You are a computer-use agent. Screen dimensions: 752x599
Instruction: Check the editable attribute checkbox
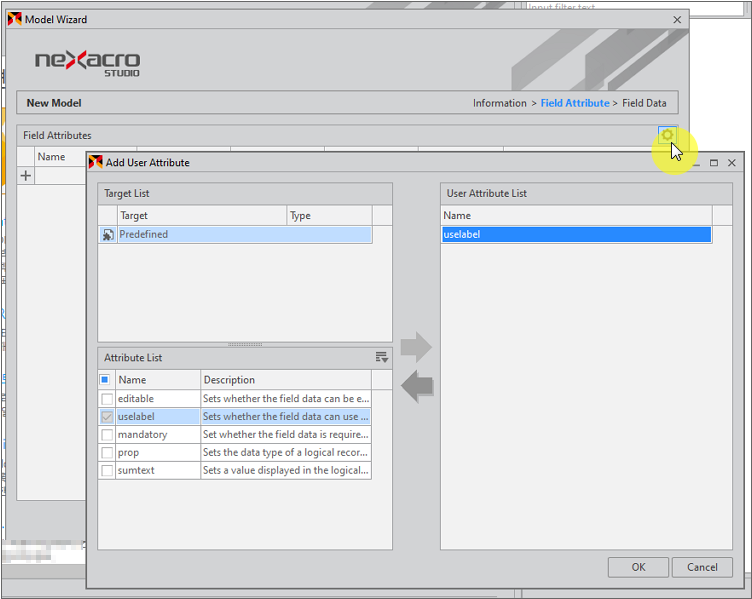coord(107,399)
